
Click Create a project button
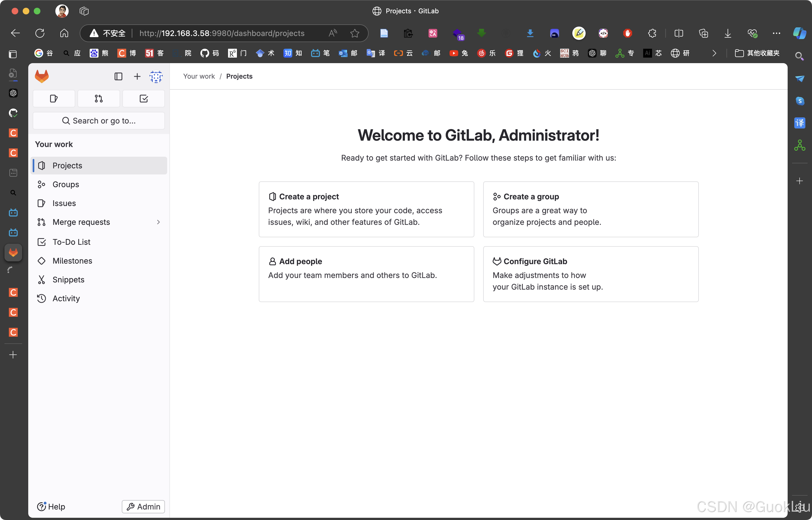[366, 196]
